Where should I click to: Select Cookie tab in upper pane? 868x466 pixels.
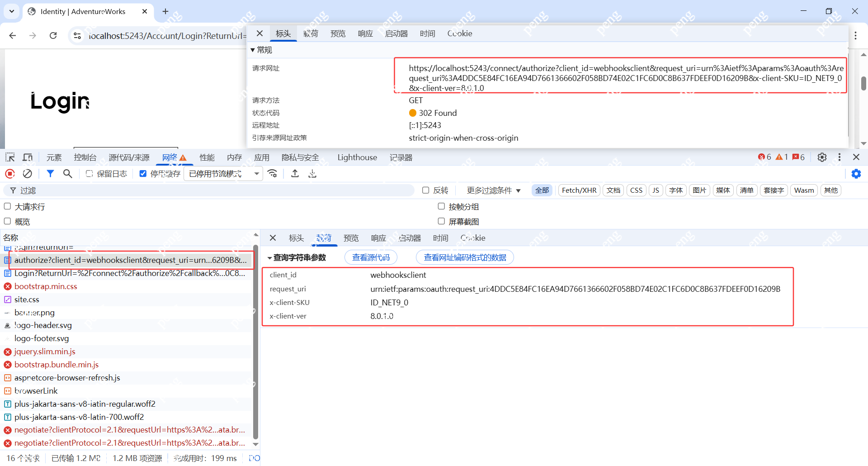coord(460,33)
